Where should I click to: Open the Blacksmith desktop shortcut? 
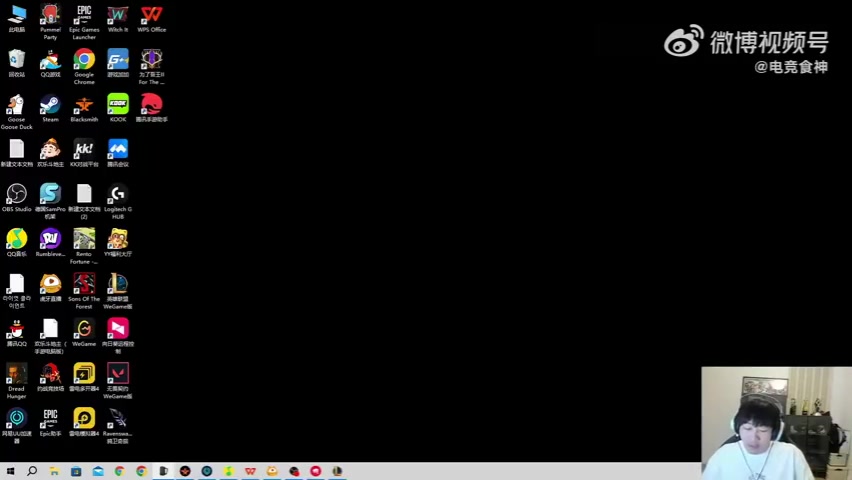coord(84,105)
